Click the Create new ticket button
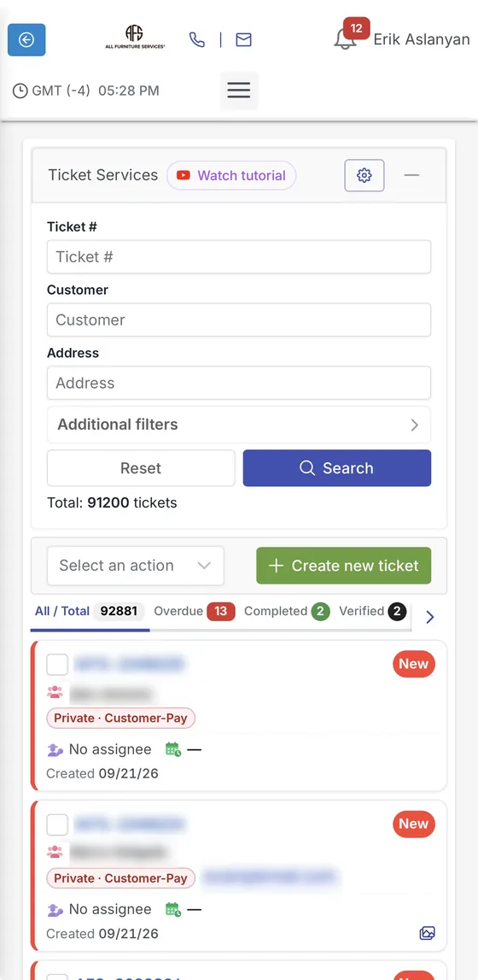Viewport: 478px width, 980px height. pos(344,566)
